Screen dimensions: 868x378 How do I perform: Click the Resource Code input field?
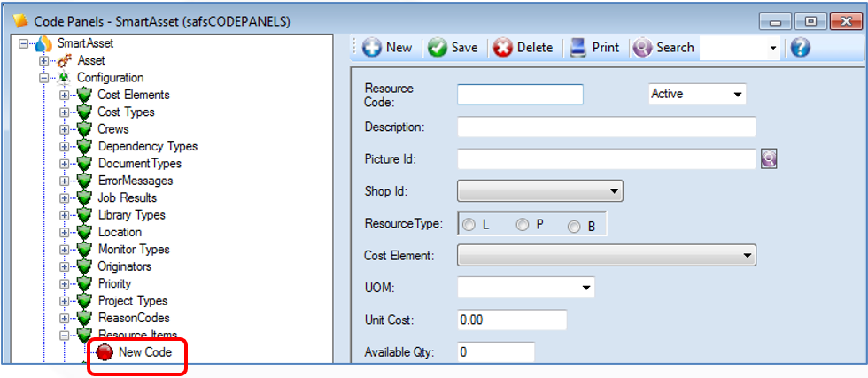520,95
